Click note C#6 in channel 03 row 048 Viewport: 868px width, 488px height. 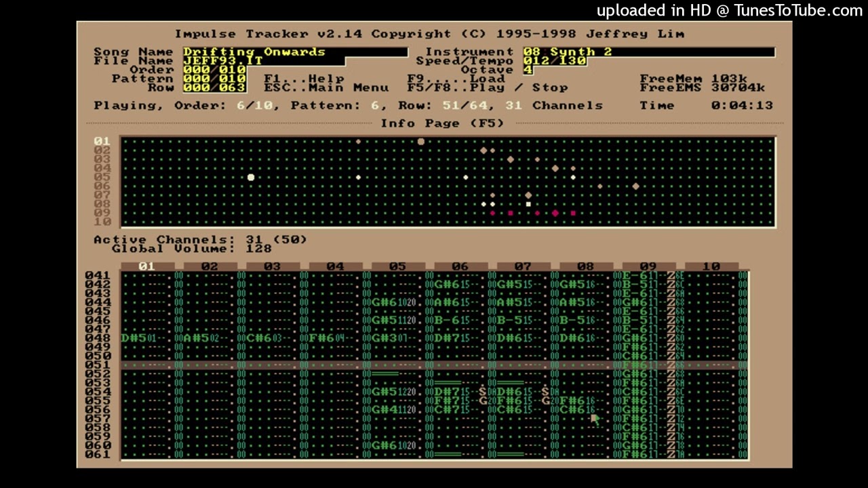point(260,338)
